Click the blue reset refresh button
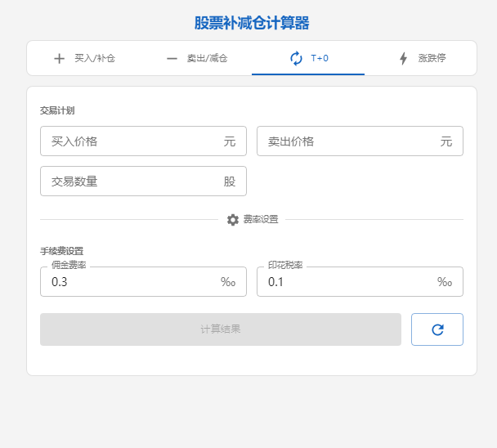This screenshot has width=497, height=448. [437, 329]
